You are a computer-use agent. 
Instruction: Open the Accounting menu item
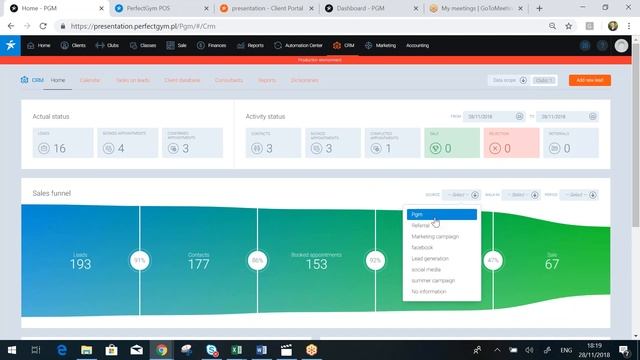tap(418, 45)
